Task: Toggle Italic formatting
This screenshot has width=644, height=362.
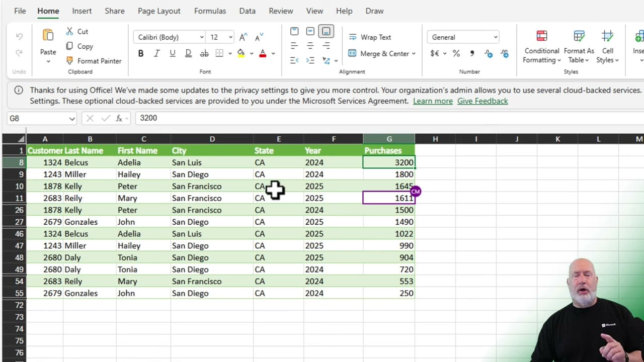Action: [156, 53]
